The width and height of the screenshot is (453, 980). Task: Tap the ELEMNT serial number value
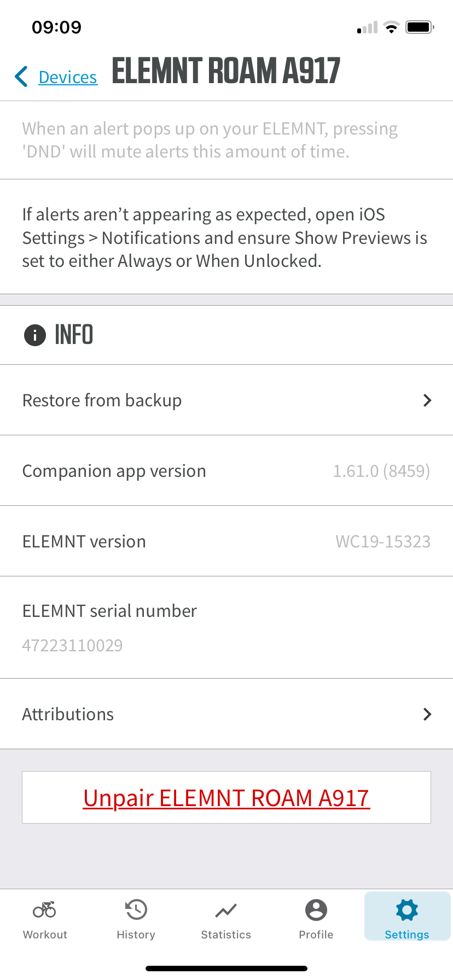click(73, 645)
